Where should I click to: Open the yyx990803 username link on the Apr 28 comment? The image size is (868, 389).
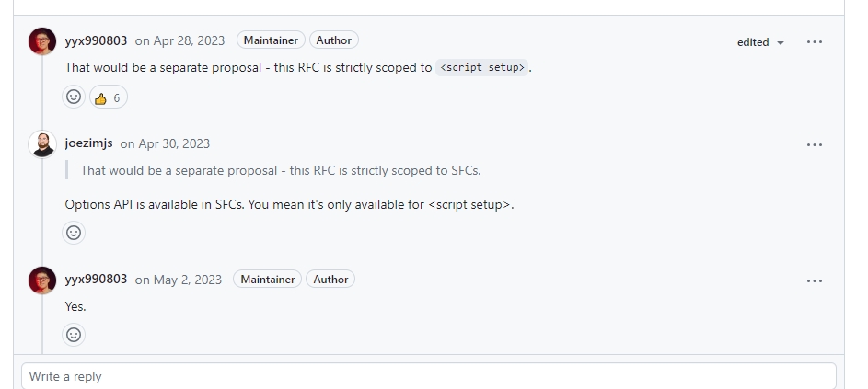pyautogui.click(x=96, y=41)
